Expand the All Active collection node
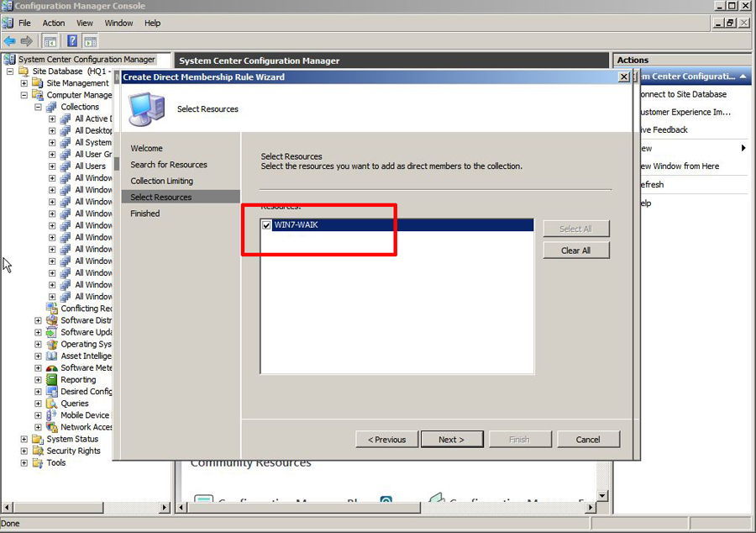 pos(52,119)
